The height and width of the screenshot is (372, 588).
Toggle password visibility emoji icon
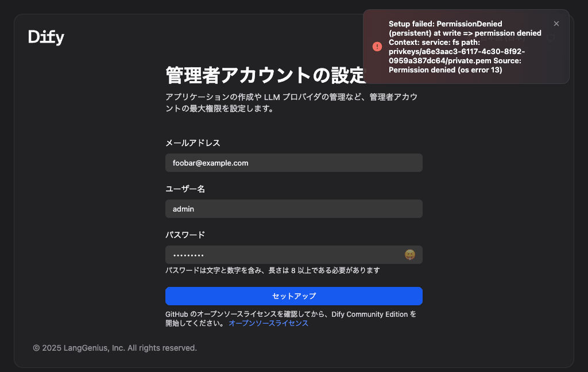410,255
